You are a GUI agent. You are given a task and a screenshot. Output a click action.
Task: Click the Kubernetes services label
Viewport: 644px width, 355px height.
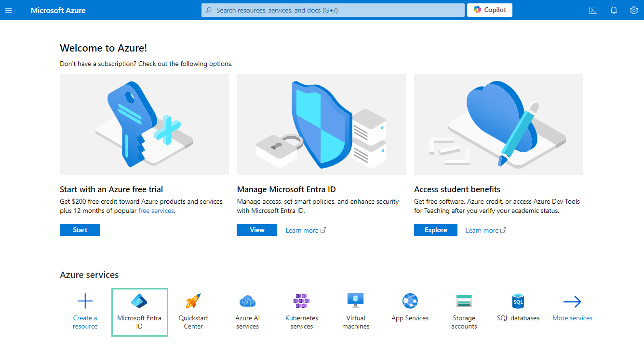302,322
